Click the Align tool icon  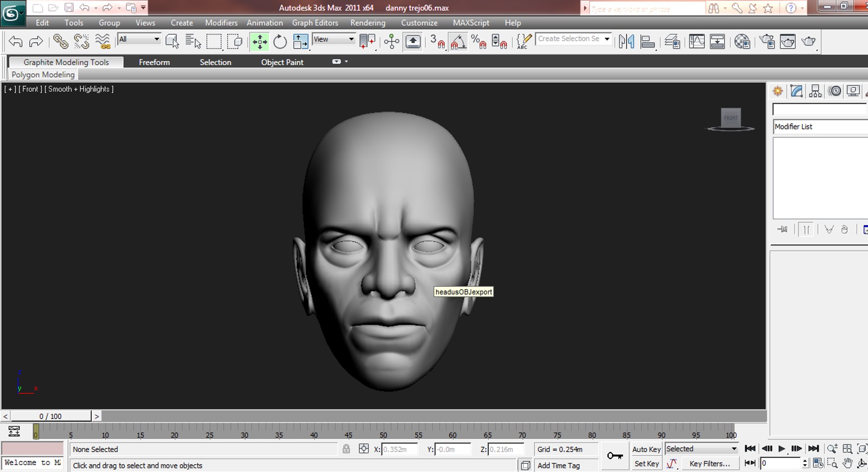[x=648, y=42]
